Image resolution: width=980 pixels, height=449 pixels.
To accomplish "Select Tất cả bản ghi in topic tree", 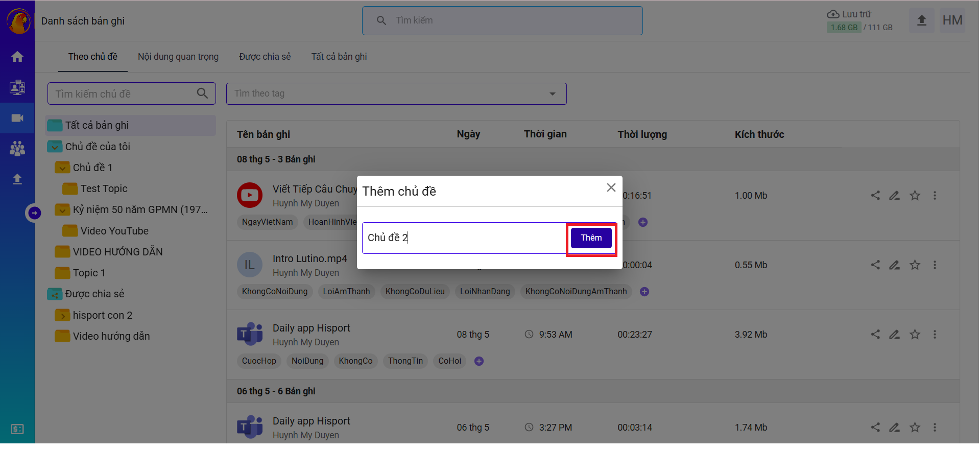I will (131, 125).
